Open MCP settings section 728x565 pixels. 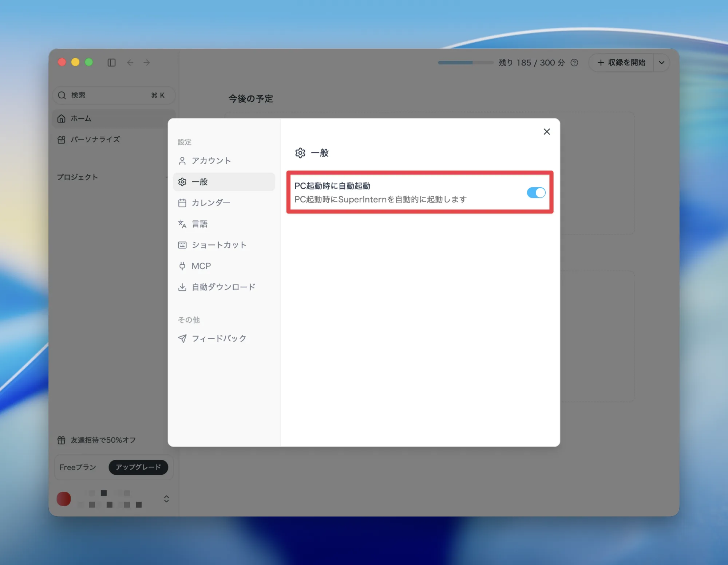click(x=224, y=266)
